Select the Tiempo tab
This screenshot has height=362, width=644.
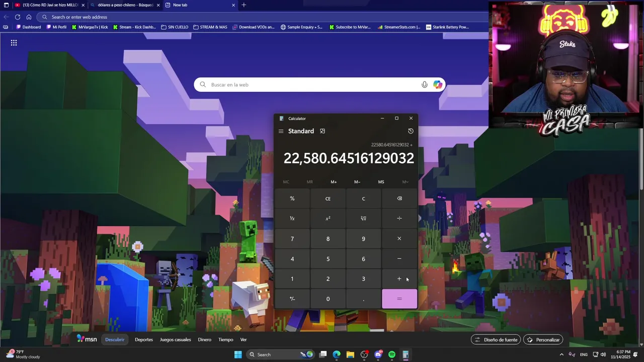point(226,340)
